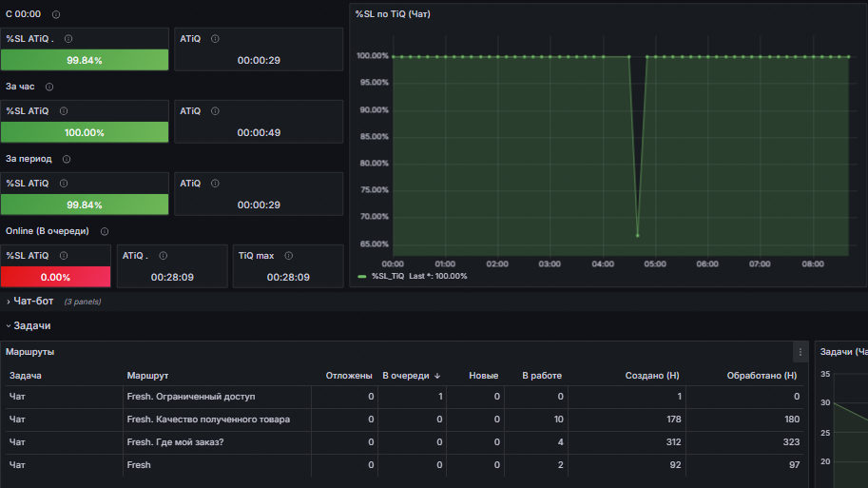Click info icon next to 'Online (В очереди)'
Viewport: 868px width, 488px height.
[x=105, y=231]
